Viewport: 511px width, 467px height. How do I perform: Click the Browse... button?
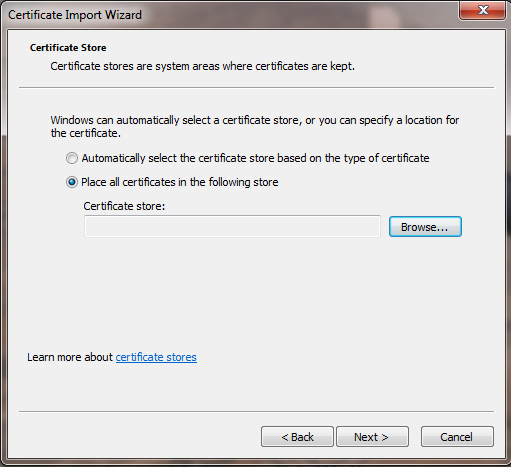point(425,227)
